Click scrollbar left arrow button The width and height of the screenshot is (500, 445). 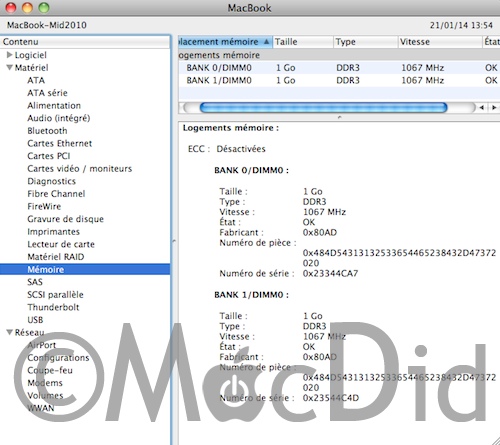pyautogui.click(x=481, y=107)
